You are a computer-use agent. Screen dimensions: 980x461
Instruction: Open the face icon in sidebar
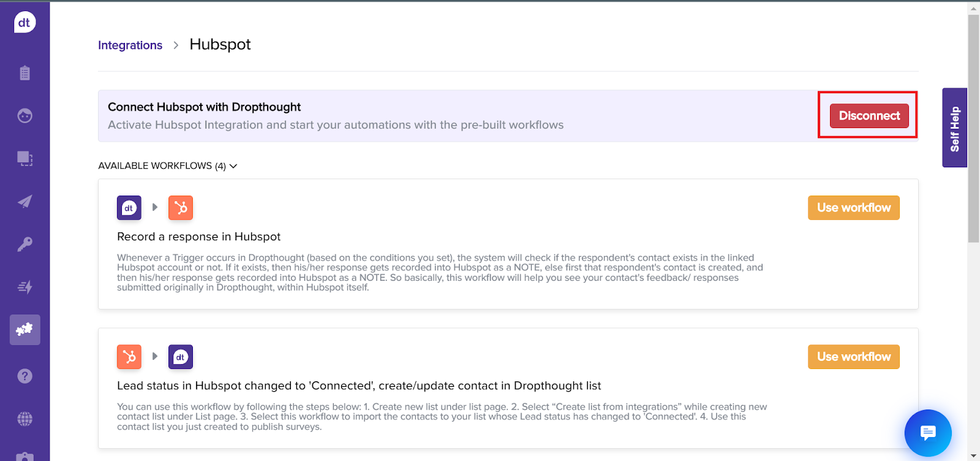pyautogui.click(x=24, y=115)
